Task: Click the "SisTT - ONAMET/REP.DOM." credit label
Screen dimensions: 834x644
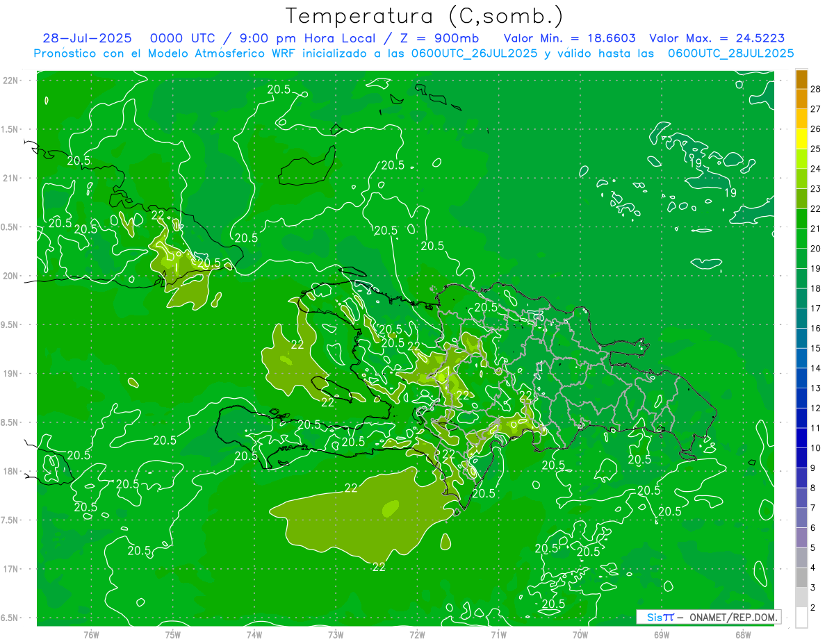Action: coord(708,617)
